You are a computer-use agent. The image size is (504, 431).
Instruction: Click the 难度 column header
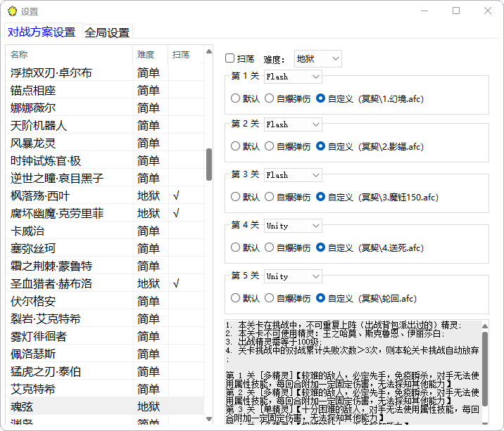[151, 54]
